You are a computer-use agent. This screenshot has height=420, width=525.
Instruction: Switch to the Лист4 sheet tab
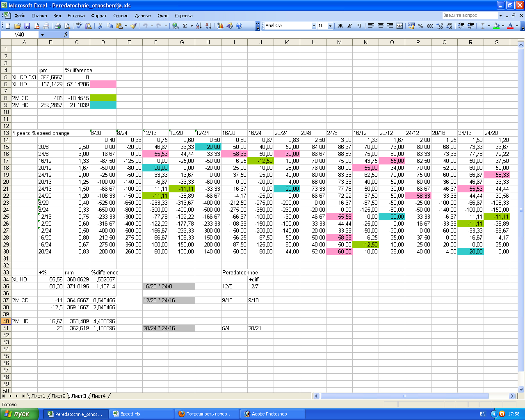[98, 396]
